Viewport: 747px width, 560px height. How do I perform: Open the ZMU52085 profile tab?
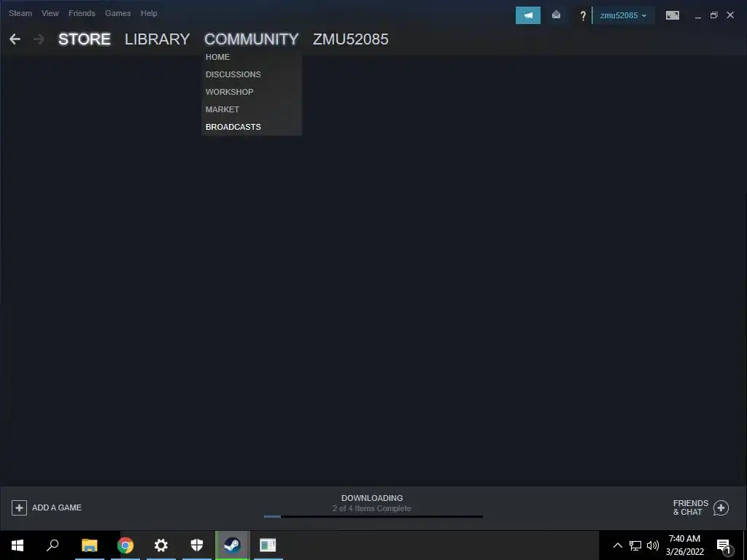[x=351, y=39]
